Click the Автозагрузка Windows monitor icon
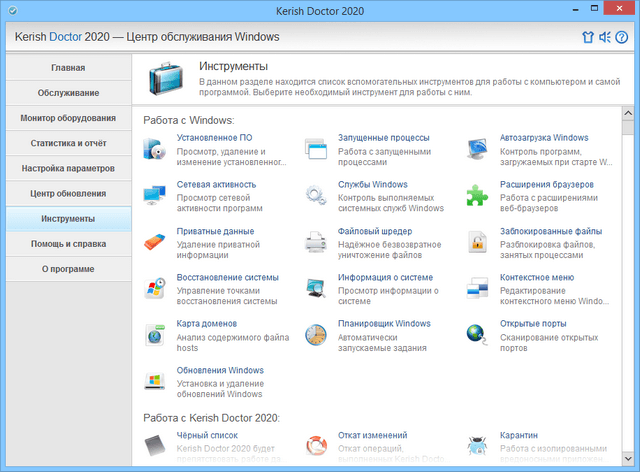 click(478, 149)
